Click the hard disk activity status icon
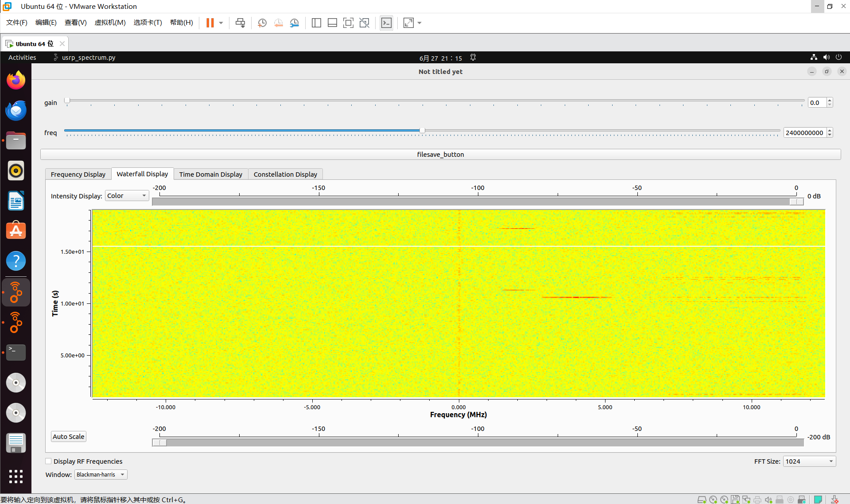850x504 pixels. (x=701, y=499)
